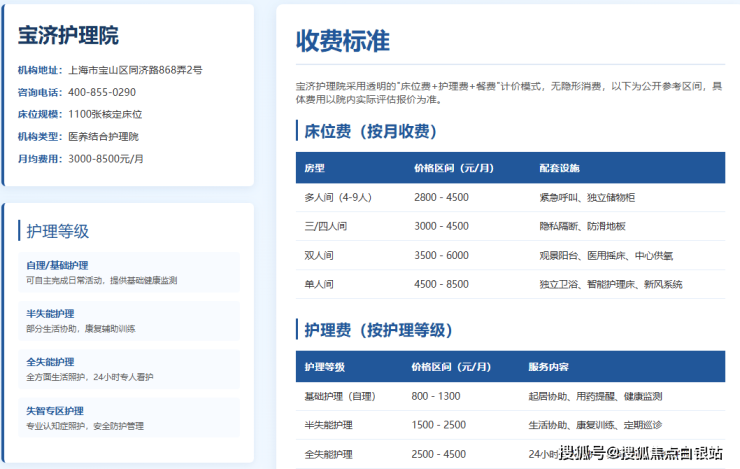Click the 护理等级 column header in the table
Viewport: 740px width, 469px height.
(325, 367)
